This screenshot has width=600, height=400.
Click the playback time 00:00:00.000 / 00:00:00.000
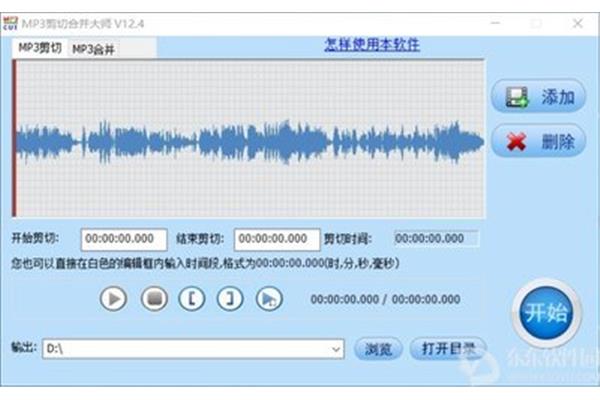click(385, 299)
